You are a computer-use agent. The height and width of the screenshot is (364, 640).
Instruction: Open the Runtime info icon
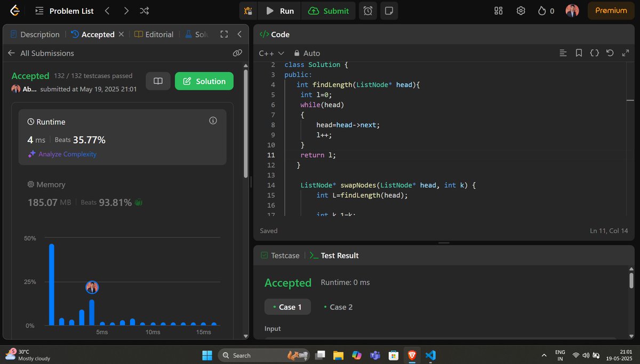(x=213, y=121)
